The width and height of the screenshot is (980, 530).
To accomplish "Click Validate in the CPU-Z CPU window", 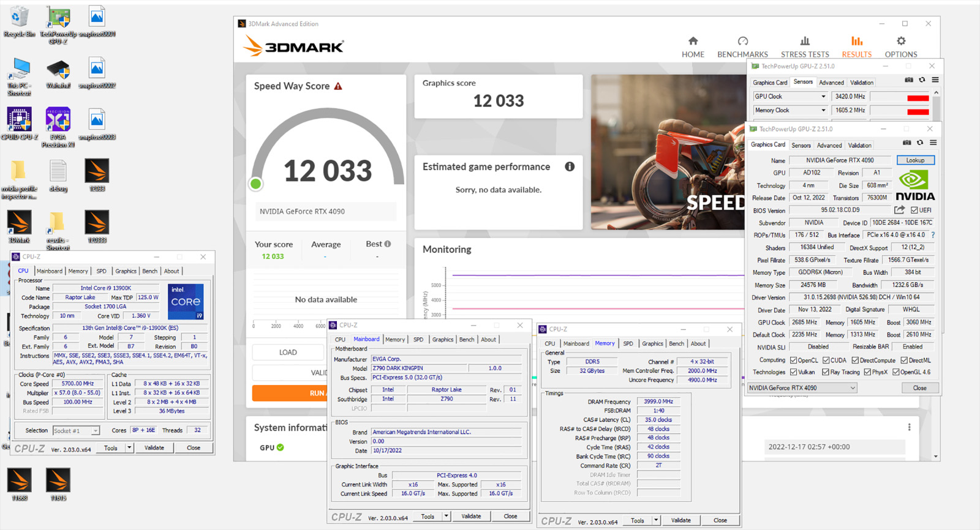I will click(x=154, y=448).
